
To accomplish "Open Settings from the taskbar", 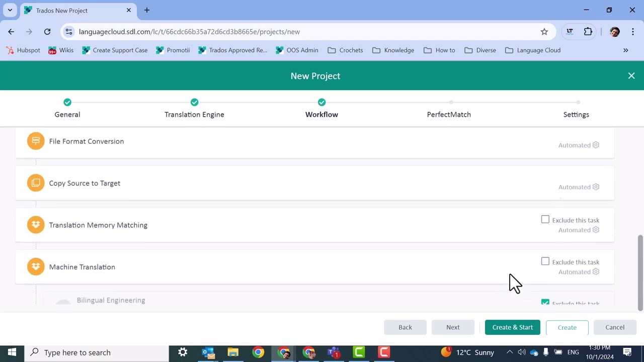I will click(x=183, y=352).
